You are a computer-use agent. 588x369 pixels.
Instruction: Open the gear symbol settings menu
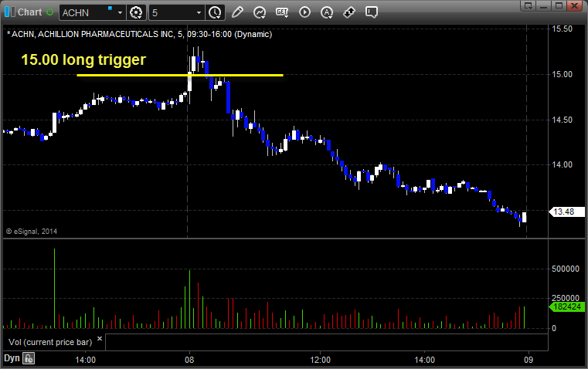(136, 12)
